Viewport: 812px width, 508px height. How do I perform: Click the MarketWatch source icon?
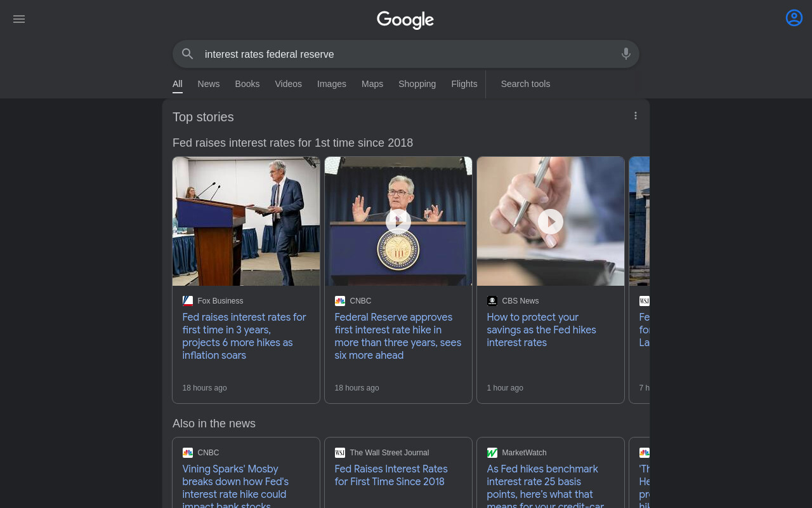(492, 453)
